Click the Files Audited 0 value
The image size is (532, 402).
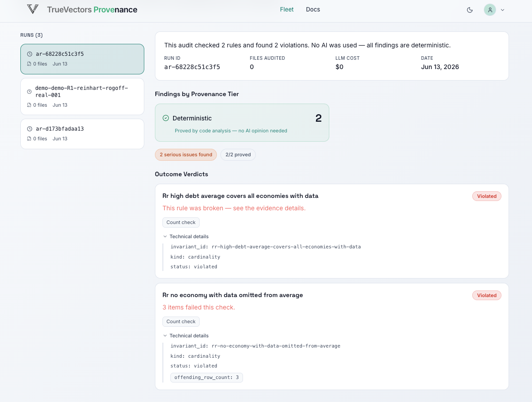[252, 67]
